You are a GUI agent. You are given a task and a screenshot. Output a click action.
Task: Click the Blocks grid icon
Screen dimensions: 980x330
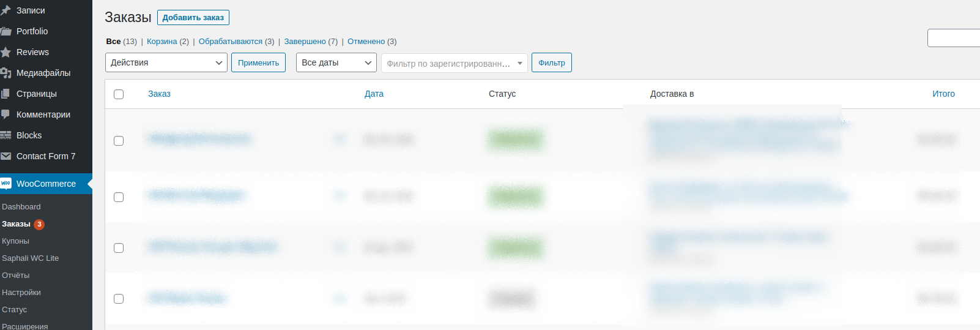click(x=6, y=135)
